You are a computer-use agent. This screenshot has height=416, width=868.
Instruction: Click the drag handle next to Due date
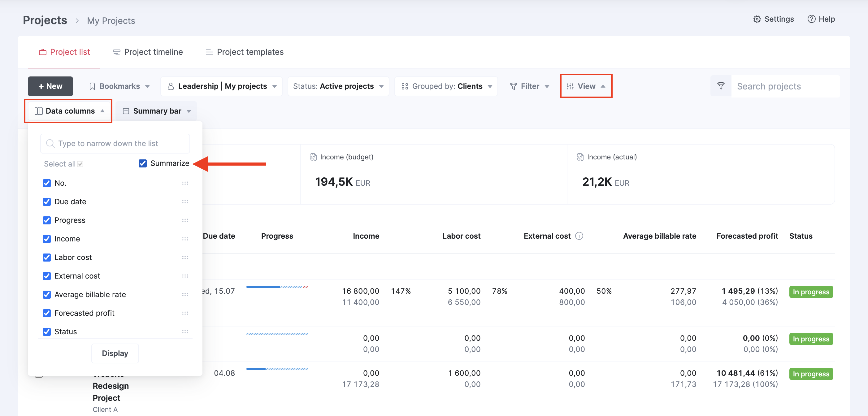[x=185, y=202]
